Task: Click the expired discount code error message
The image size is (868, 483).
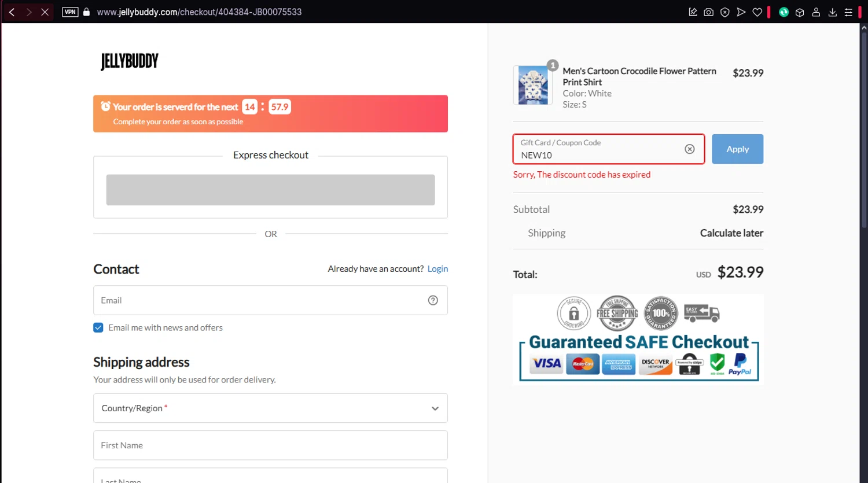Action: pyautogui.click(x=582, y=175)
